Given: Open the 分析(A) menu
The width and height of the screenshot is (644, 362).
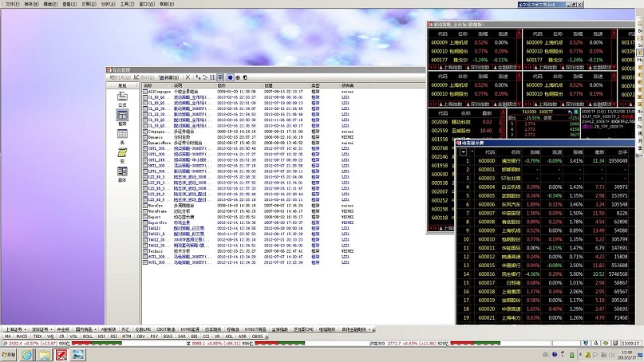Looking at the screenshot, I should 108,4.
